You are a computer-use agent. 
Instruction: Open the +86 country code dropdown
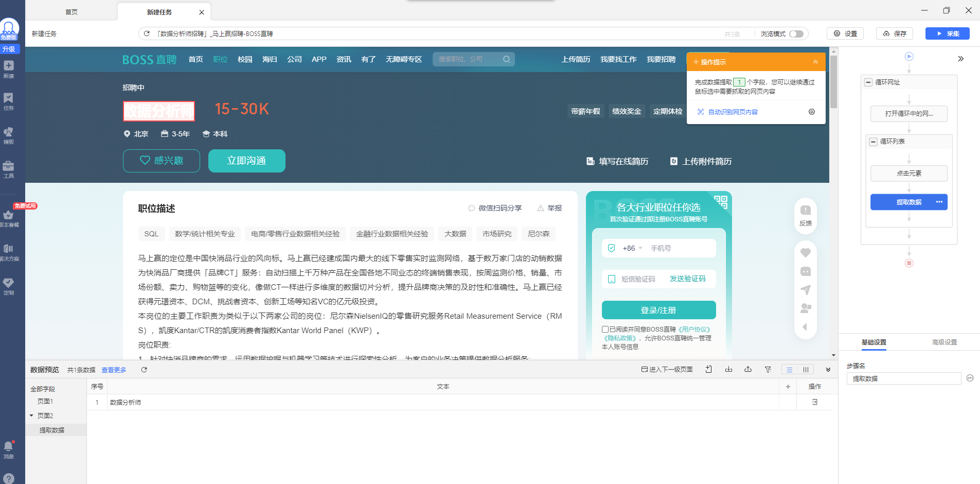[632, 248]
